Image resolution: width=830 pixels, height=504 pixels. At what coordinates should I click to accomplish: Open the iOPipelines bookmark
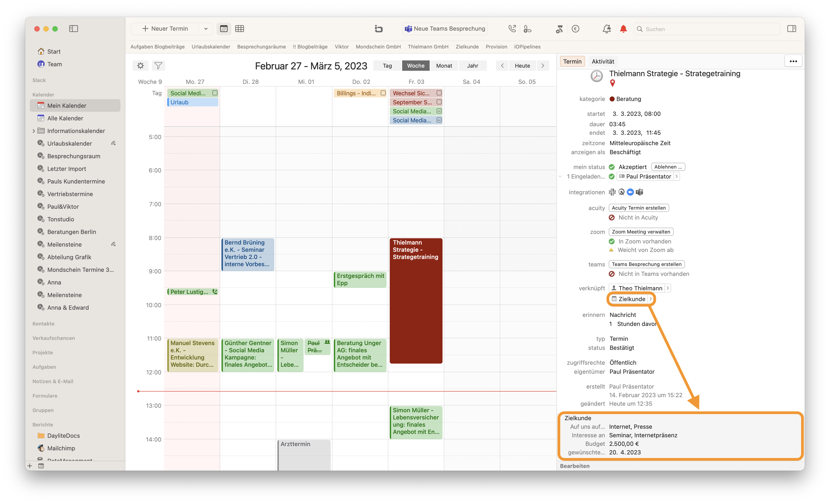[527, 46]
